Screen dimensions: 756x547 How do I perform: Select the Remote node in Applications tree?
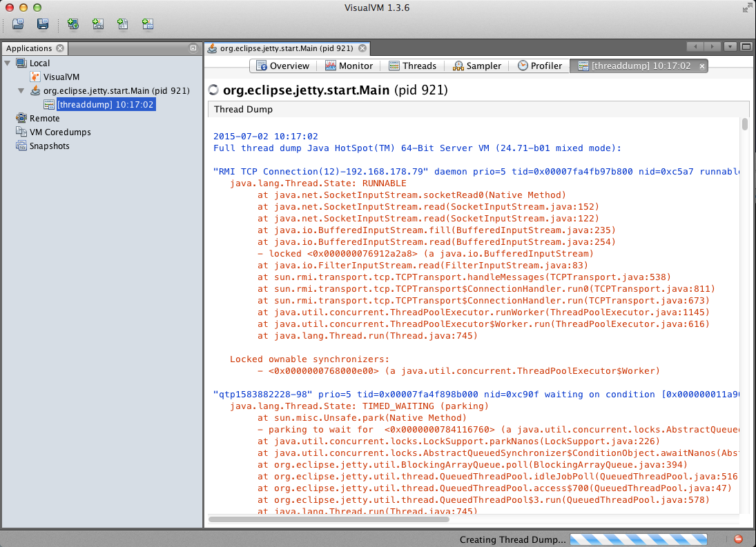tap(44, 119)
